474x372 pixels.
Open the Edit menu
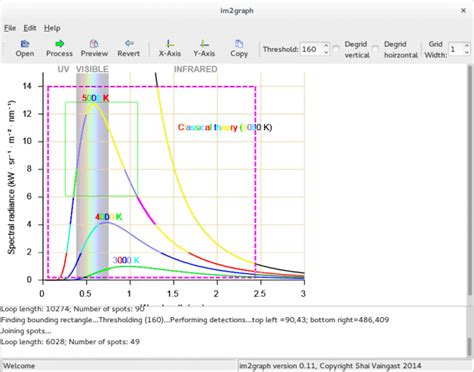[x=30, y=28]
